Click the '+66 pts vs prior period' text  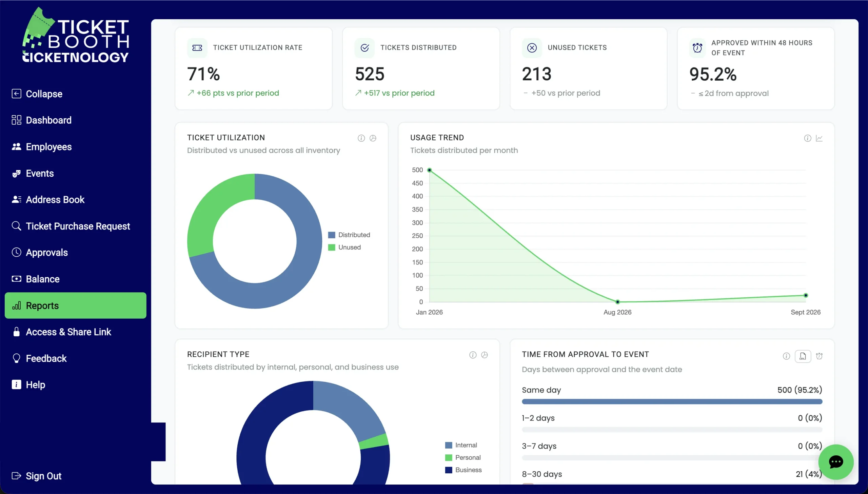click(x=237, y=93)
